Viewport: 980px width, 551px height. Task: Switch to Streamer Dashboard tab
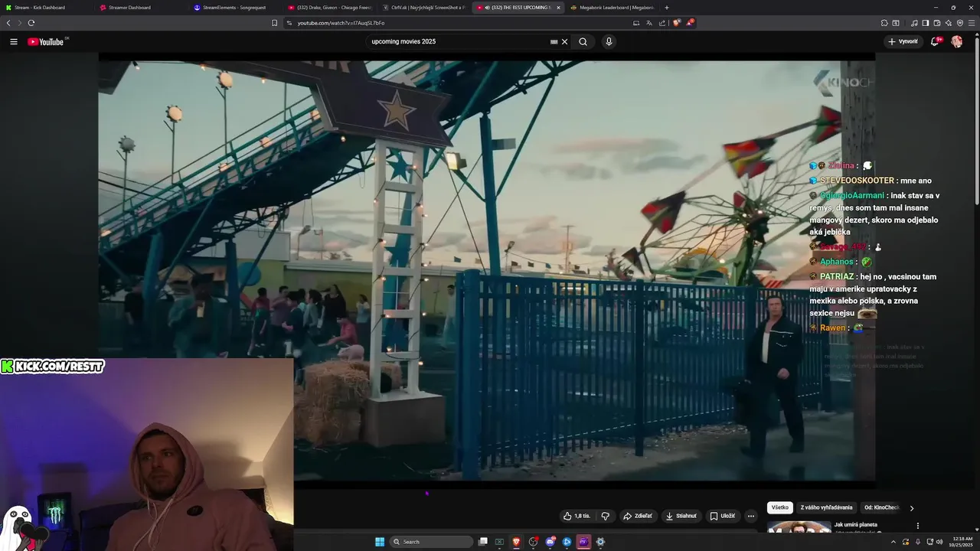pyautogui.click(x=140, y=8)
